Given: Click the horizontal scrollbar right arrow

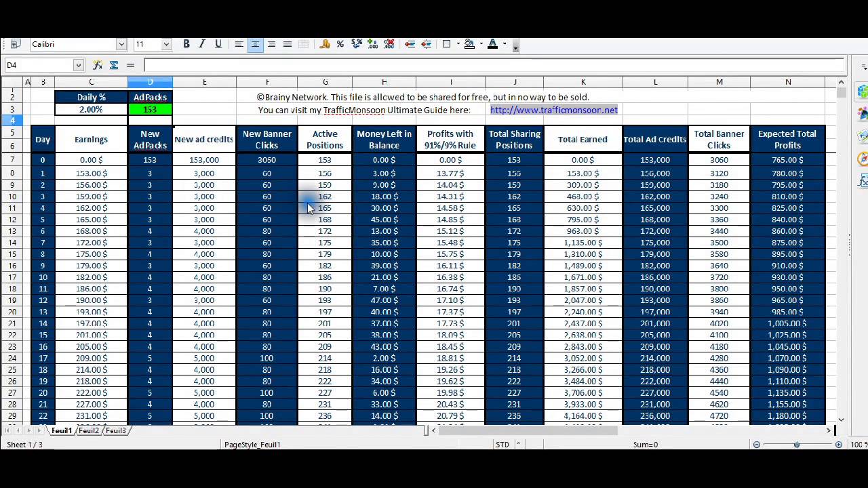Looking at the screenshot, I should (x=829, y=430).
